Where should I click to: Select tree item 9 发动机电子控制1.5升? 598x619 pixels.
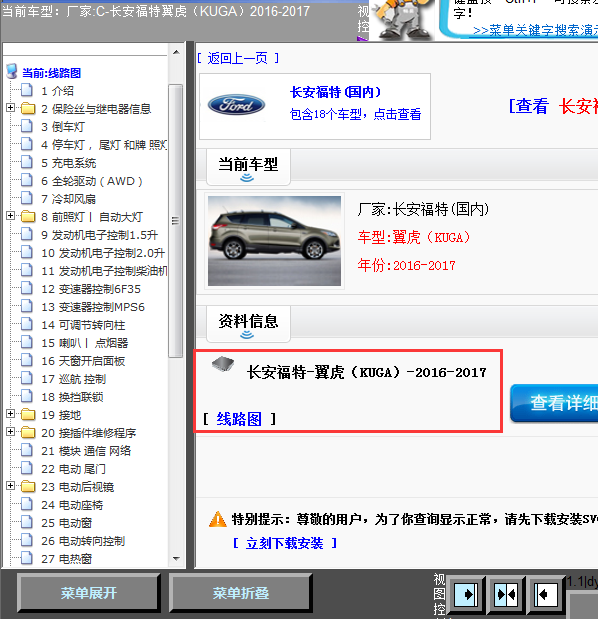click(99, 235)
